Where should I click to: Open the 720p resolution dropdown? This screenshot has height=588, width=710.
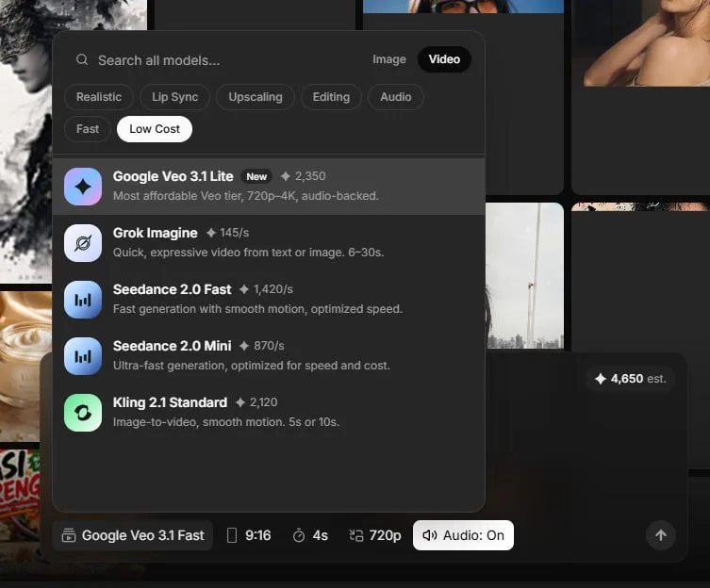pyautogui.click(x=375, y=535)
